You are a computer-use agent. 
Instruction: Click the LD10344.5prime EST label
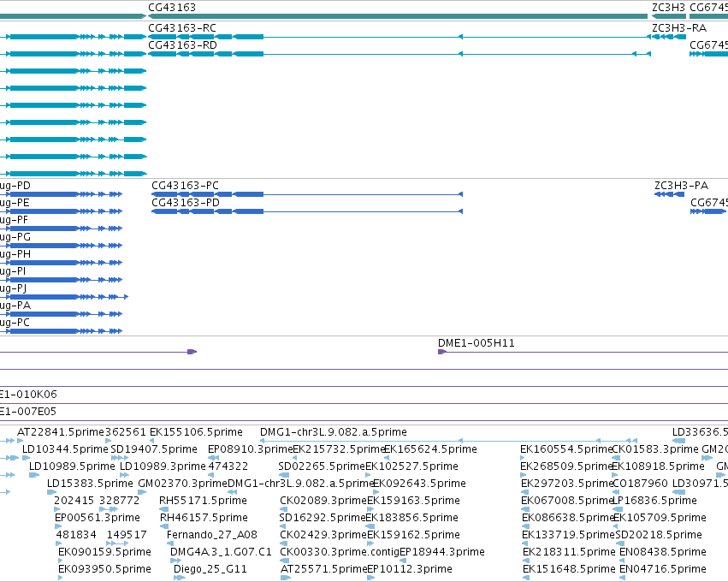[65, 449]
